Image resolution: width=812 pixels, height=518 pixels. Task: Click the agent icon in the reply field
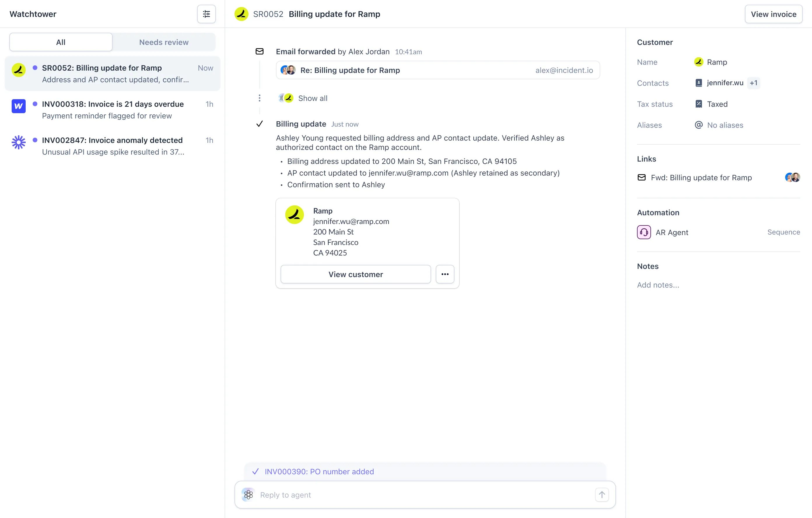pyautogui.click(x=249, y=495)
